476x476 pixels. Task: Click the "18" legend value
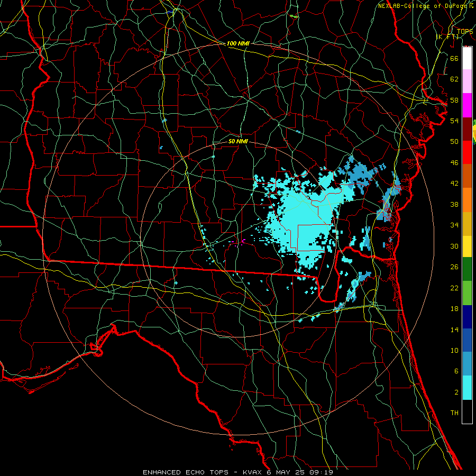pyautogui.click(x=454, y=309)
